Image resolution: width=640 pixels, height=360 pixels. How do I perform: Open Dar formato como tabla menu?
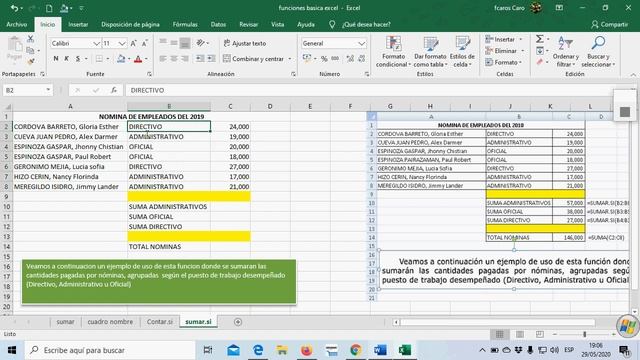[x=430, y=52]
